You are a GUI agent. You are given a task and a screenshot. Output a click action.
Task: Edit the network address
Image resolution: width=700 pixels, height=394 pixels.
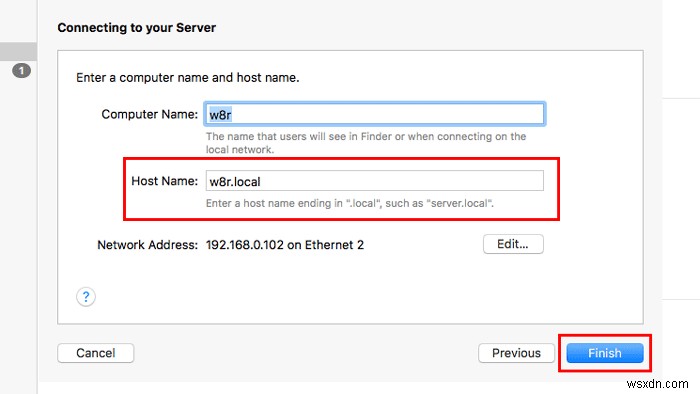coord(513,244)
